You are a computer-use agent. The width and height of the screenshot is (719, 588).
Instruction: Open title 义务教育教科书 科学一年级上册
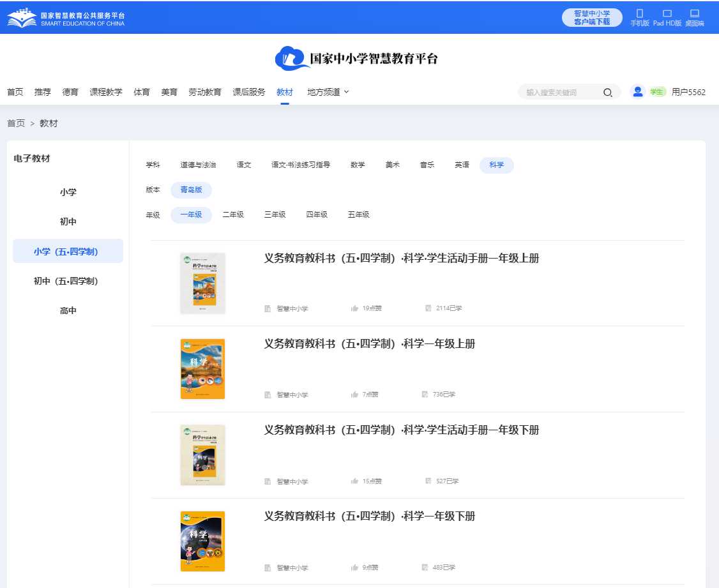pyautogui.click(x=369, y=344)
